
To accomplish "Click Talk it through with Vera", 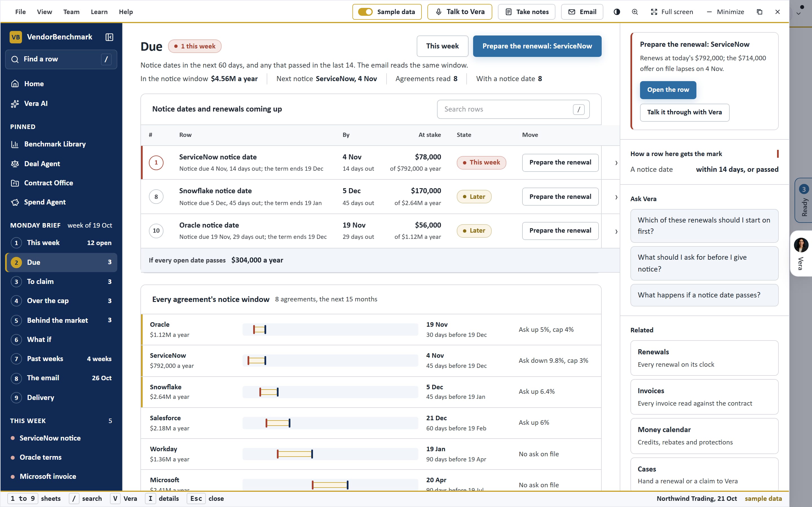I will 684,112.
